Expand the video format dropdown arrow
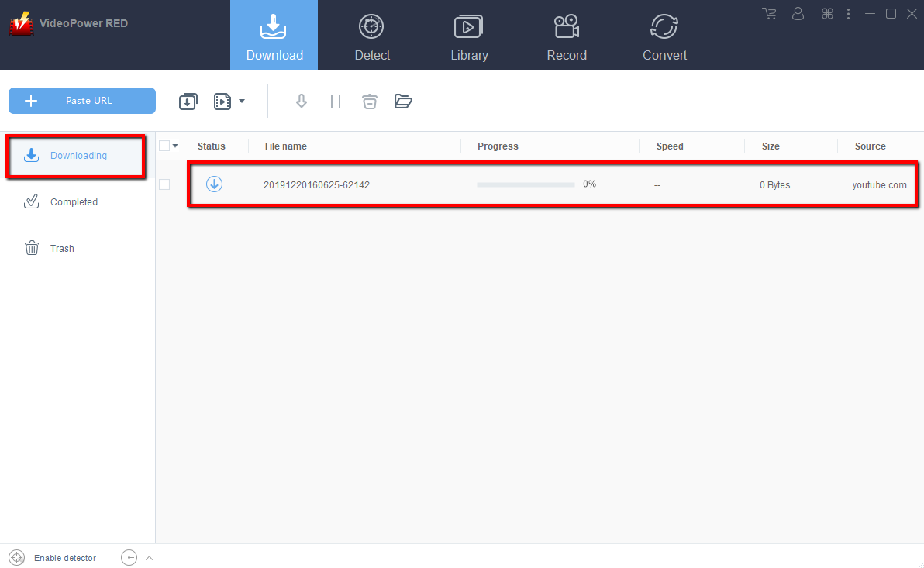 tap(242, 102)
